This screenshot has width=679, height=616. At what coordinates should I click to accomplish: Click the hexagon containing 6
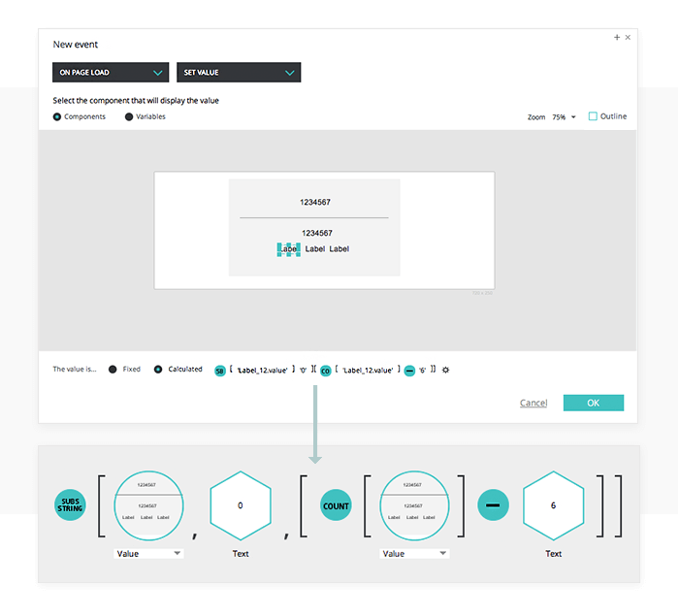click(554, 505)
